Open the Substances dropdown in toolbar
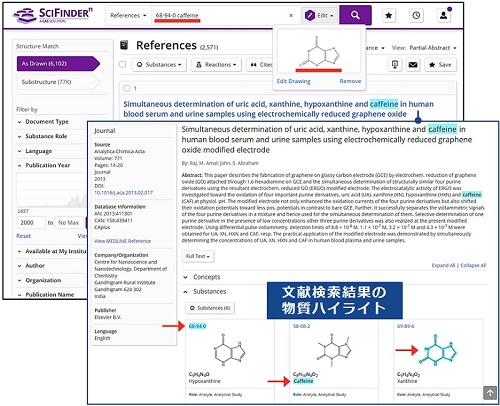The height and width of the screenshot is (406, 500). (159, 64)
